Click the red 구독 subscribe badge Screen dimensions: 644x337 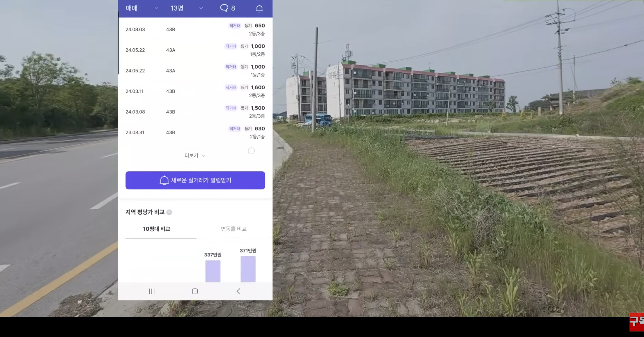click(x=636, y=321)
